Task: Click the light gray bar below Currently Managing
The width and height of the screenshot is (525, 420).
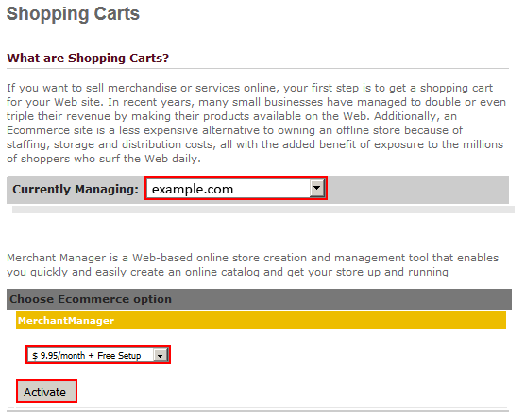Action: [263, 210]
